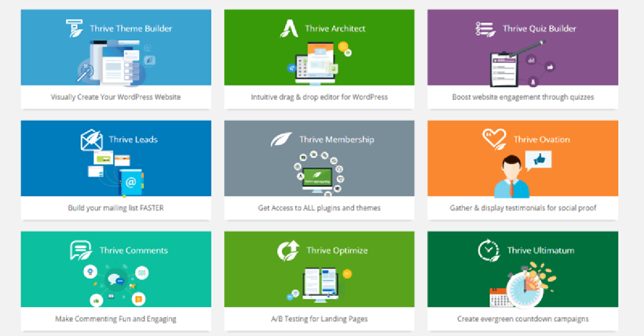Viewport: 644px width, 336px height.
Task: Click 'Gather & display testimonials for social proof'
Action: click(523, 208)
